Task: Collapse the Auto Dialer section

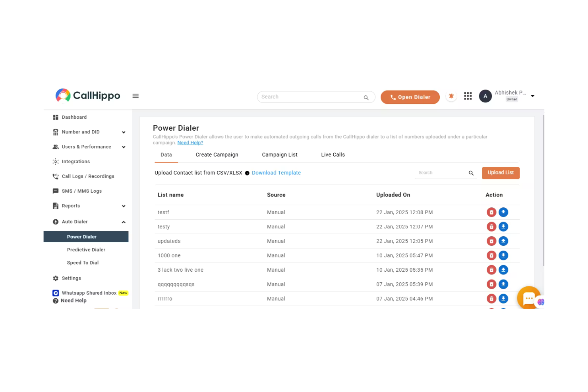Action: click(x=124, y=222)
